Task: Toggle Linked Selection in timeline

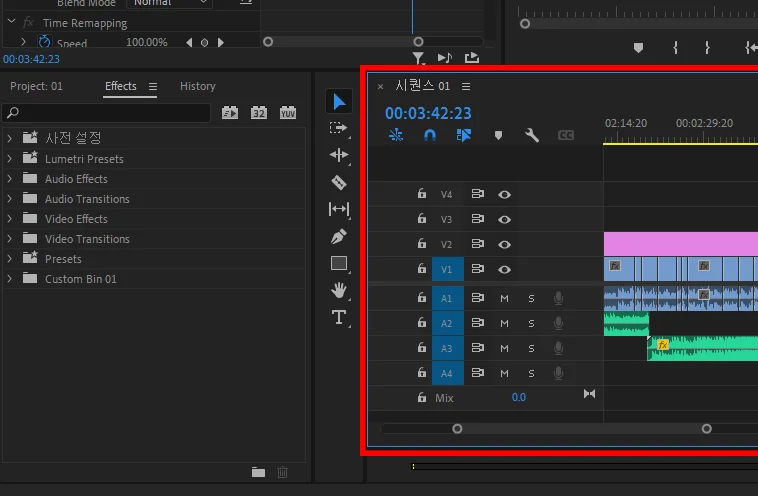Action: (464, 135)
